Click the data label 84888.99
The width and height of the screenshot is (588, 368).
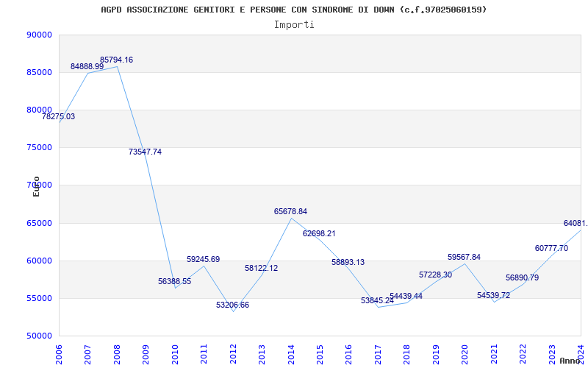point(87,66)
